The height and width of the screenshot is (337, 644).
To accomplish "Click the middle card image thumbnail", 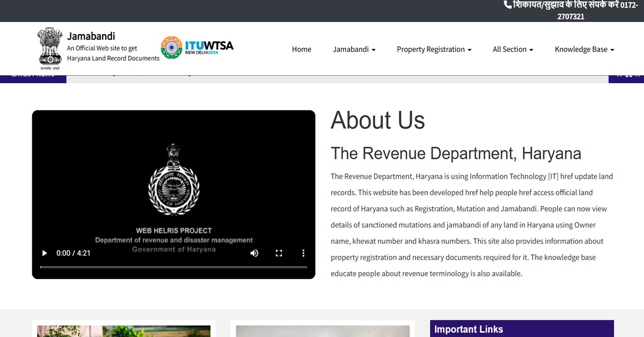I will coord(323,331).
